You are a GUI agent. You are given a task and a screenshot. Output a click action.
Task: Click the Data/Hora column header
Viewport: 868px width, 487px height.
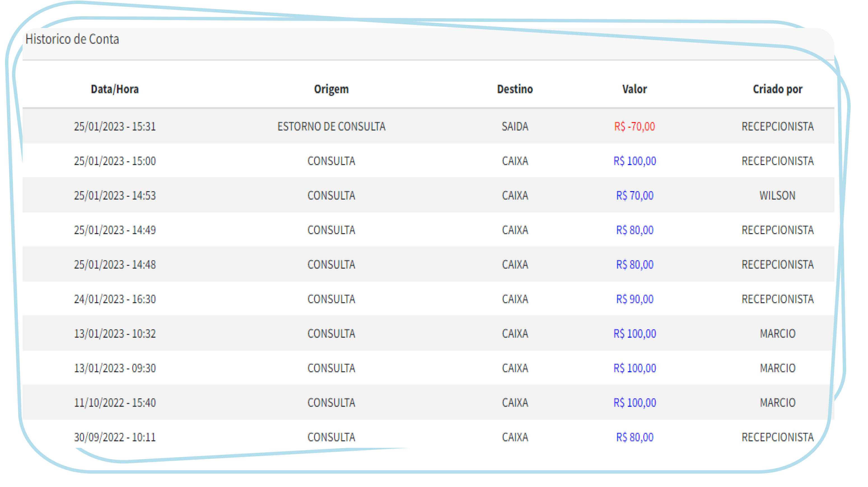pos(115,89)
